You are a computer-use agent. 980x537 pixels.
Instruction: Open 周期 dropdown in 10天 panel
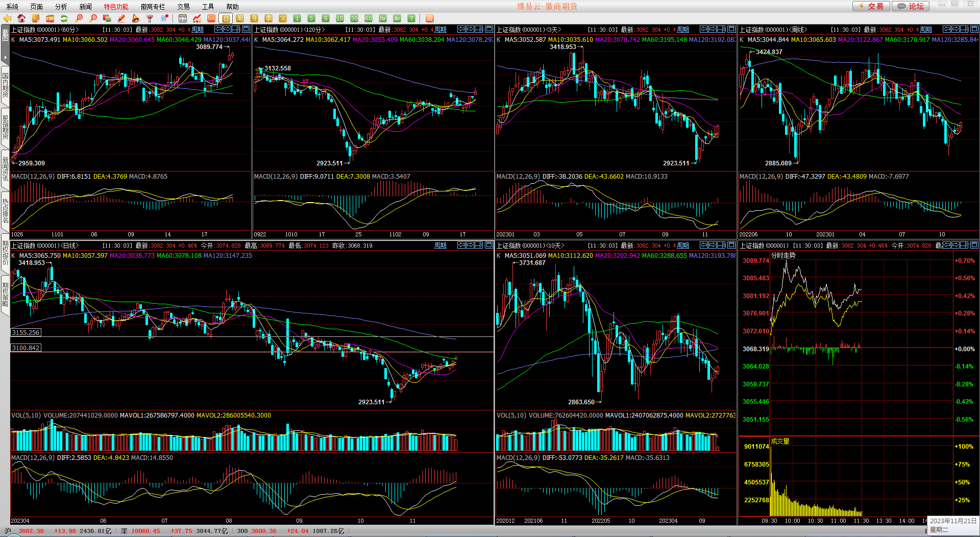tap(683, 246)
